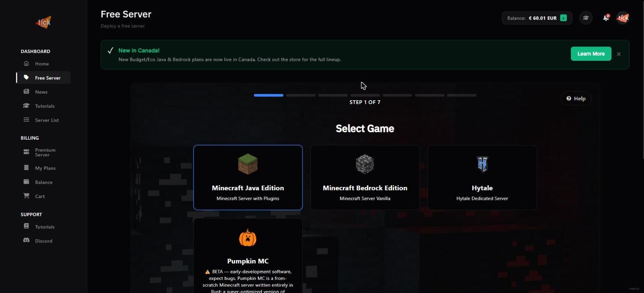This screenshot has height=293, width=644.
Task: Click "Hytale Dedicated Server" description
Action: click(482, 198)
